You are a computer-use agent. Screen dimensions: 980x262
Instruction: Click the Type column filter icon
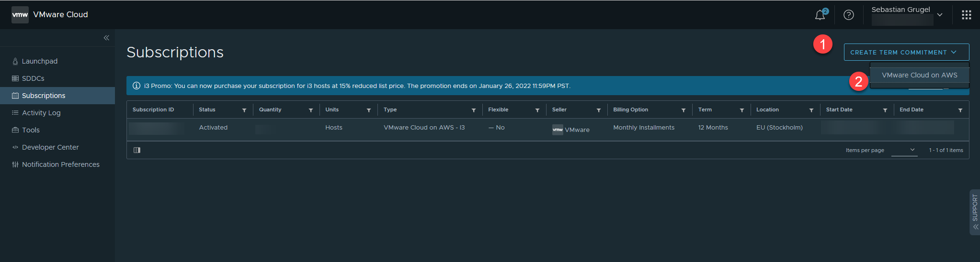(473, 110)
